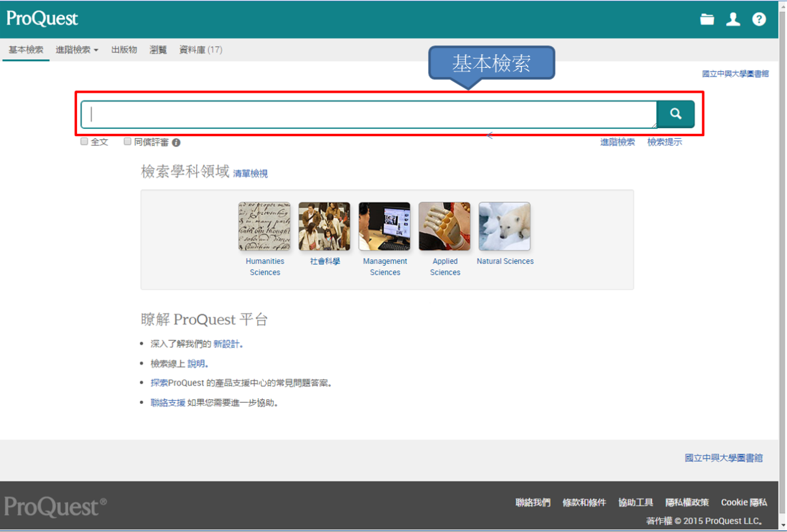Select the 社會科學 thumbnail image
The width and height of the screenshot is (787, 532).
[x=324, y=226]
